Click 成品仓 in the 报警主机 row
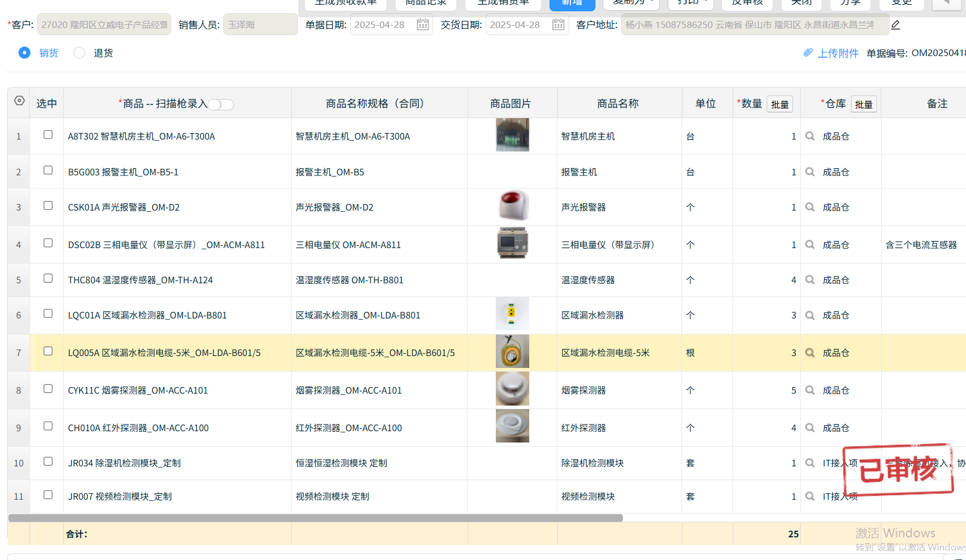The height and width of the screenshot is (560, 966). point(836,172)
